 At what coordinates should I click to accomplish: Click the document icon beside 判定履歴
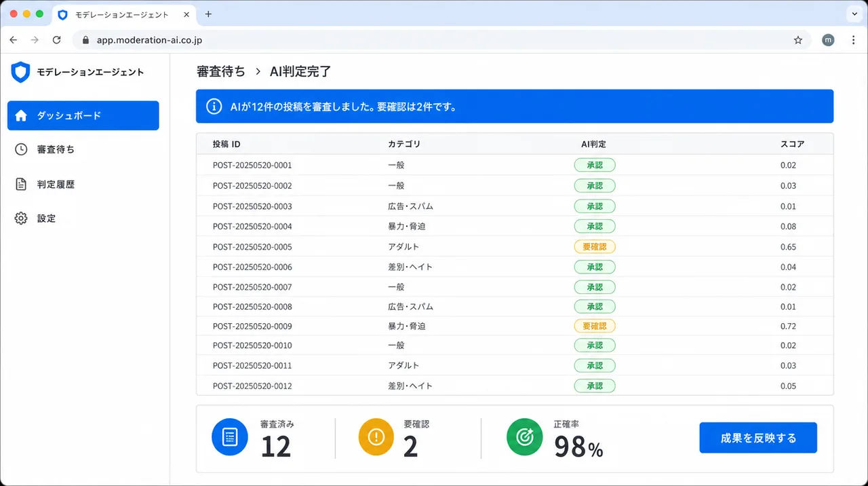21,184
